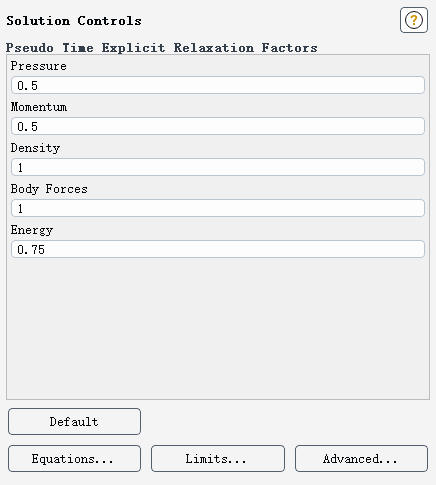Viewport: 436px width, 485px height.
Task: Click the Pressure relaxation factor field
Action: (218, 85)
